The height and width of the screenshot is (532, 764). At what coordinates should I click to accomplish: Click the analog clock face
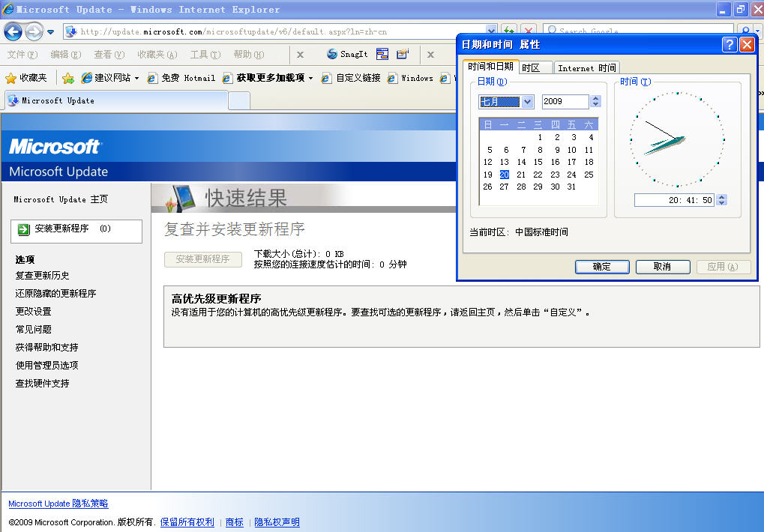677,139
